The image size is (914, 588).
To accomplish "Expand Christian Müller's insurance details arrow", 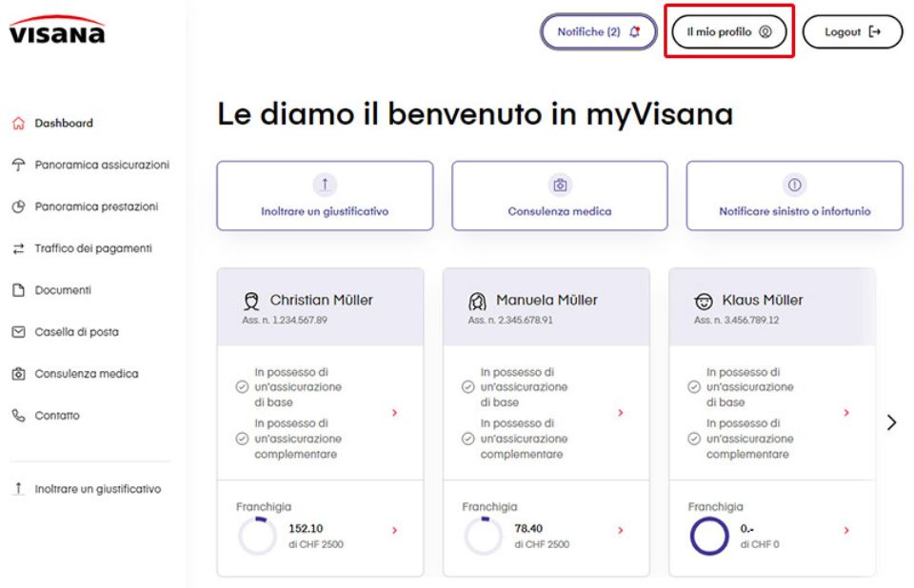I will 394,413.
